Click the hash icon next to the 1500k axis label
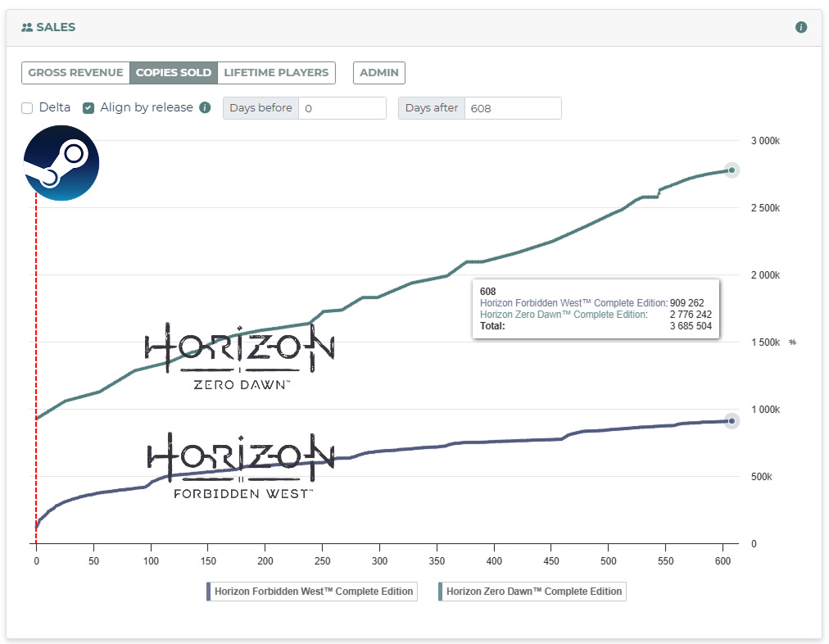 click(x=791, y=342)
